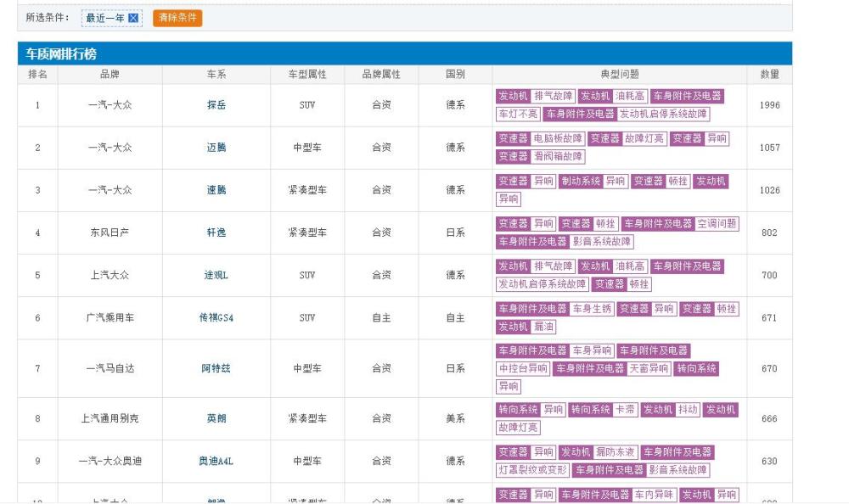
Task: Open the 迈腾 car series link
Action: click(216, 148)
